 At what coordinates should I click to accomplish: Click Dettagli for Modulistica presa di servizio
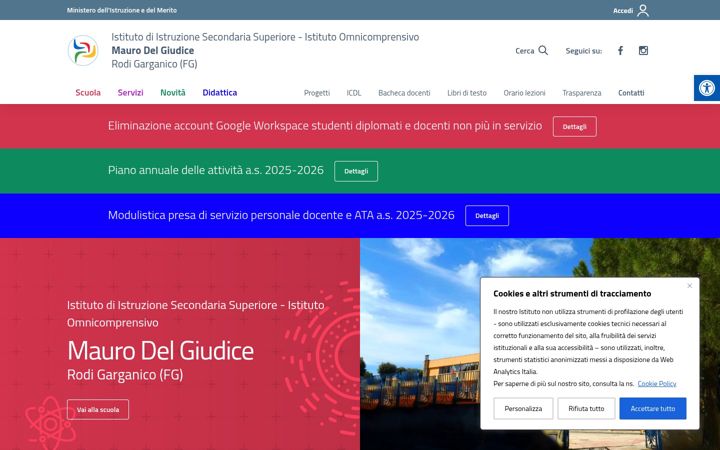coord(487,216)
